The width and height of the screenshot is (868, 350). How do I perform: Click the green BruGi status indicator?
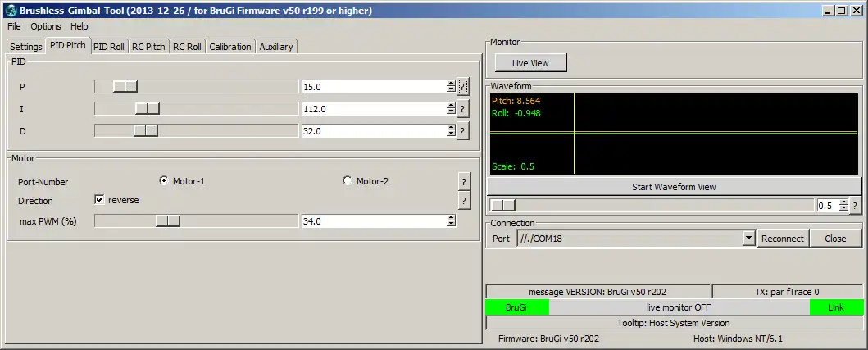tap(517, 307)
